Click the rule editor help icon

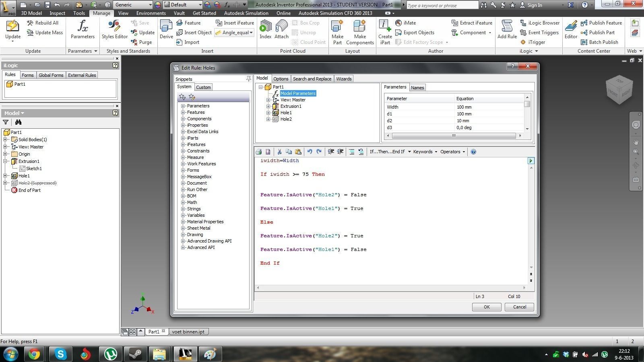point(473,152)
